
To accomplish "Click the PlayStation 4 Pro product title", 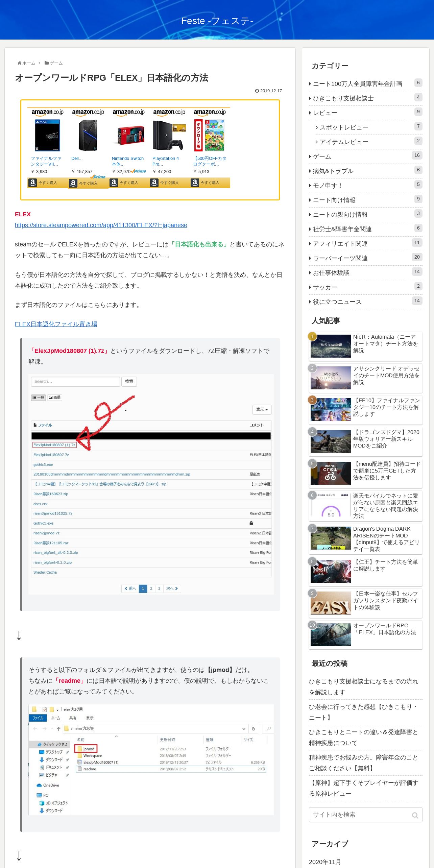I will point(166,161).
